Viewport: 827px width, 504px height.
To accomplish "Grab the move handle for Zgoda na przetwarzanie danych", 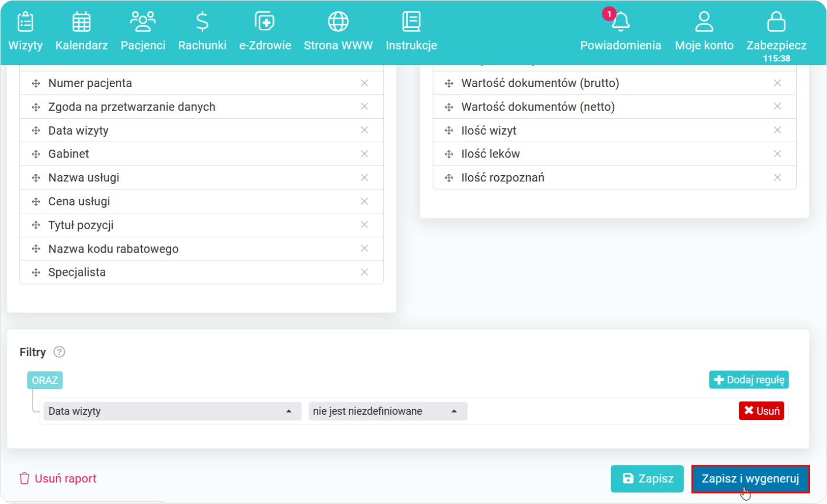I will pos(36,107).
